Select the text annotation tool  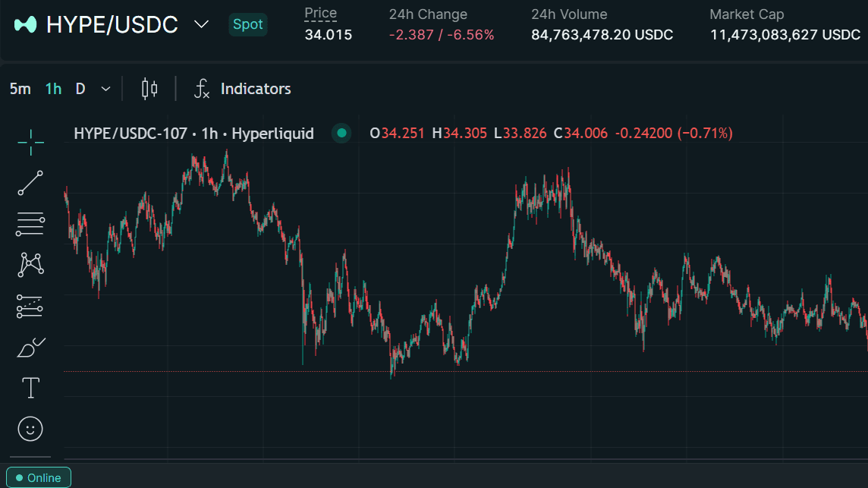click(30, 388)
